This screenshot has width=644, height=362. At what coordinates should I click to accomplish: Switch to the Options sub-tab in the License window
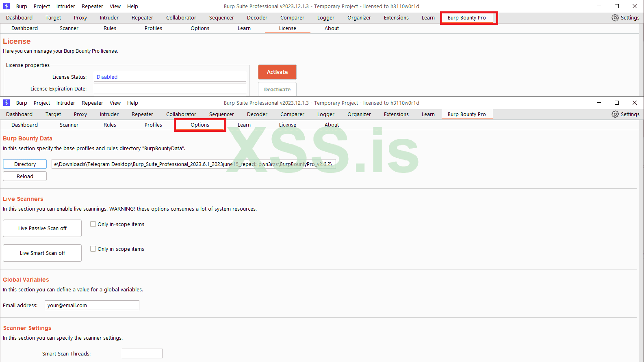tap(200, 28)
